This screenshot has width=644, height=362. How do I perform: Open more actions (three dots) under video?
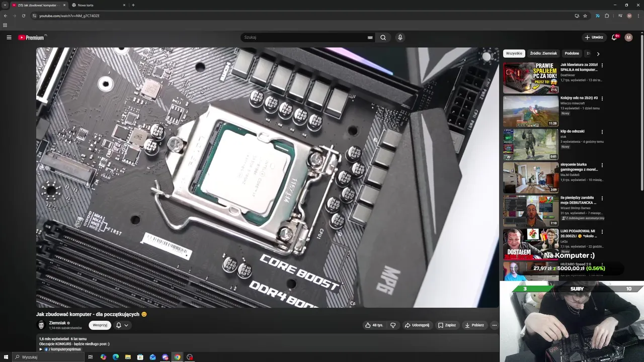click(494, 325)
